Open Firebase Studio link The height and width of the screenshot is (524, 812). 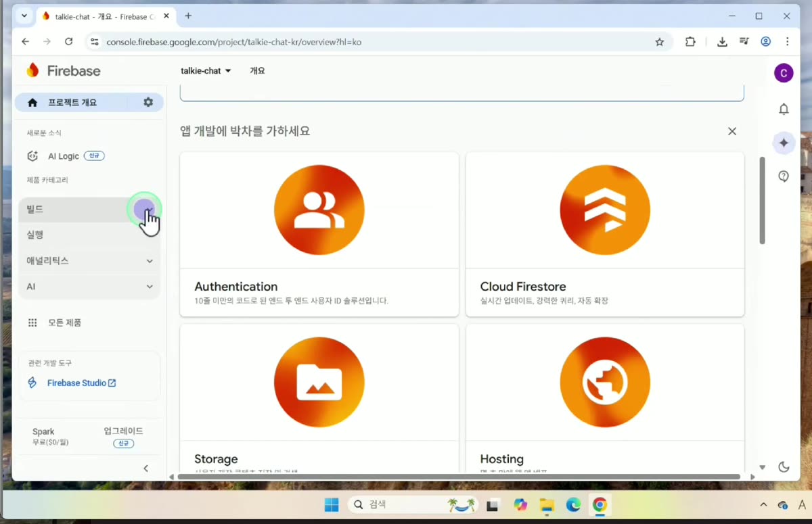81,383
